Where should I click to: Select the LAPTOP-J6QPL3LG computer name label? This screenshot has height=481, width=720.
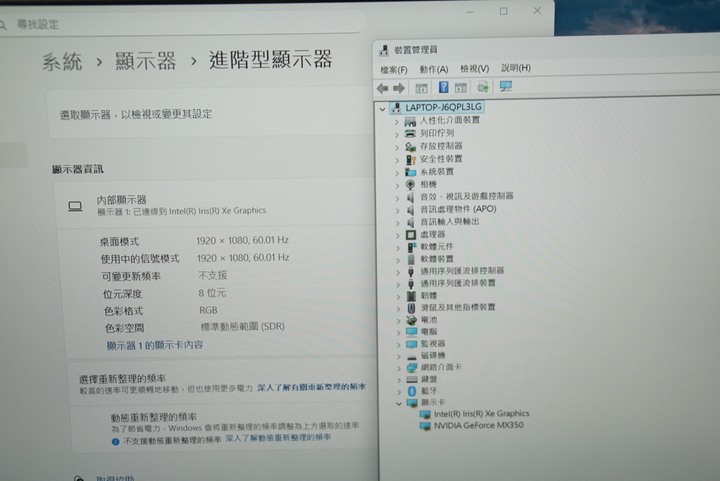point(443,107)
